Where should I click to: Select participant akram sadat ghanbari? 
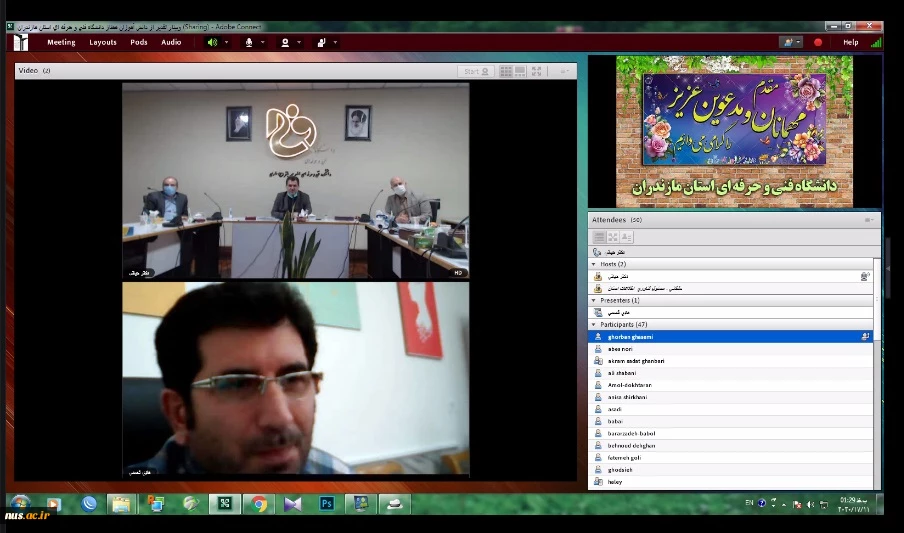pos(636,361)
